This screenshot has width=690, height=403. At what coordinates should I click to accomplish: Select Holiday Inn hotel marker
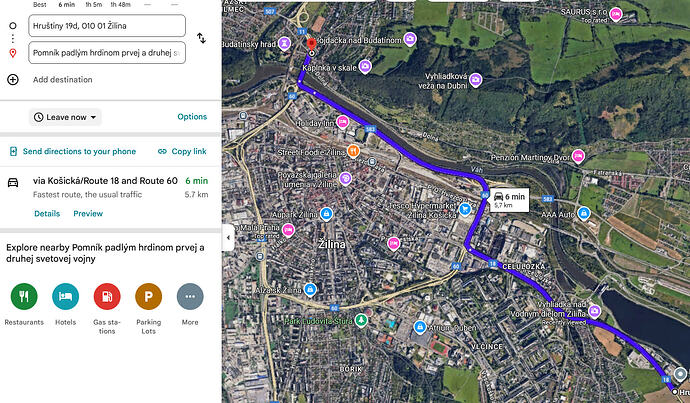[x=343, y=121]
